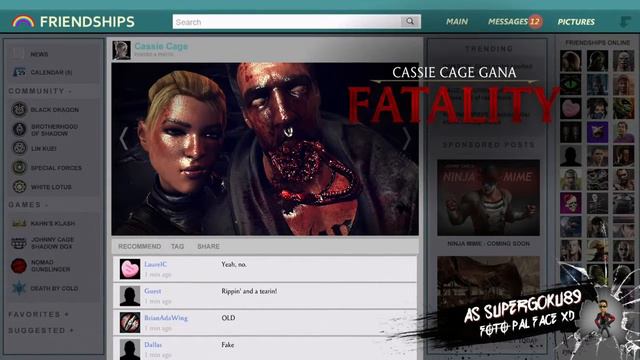Open the Ninja Mime sponsored post image
The width and height of the screenshot is (640, 360).
[x=489, y=198]
